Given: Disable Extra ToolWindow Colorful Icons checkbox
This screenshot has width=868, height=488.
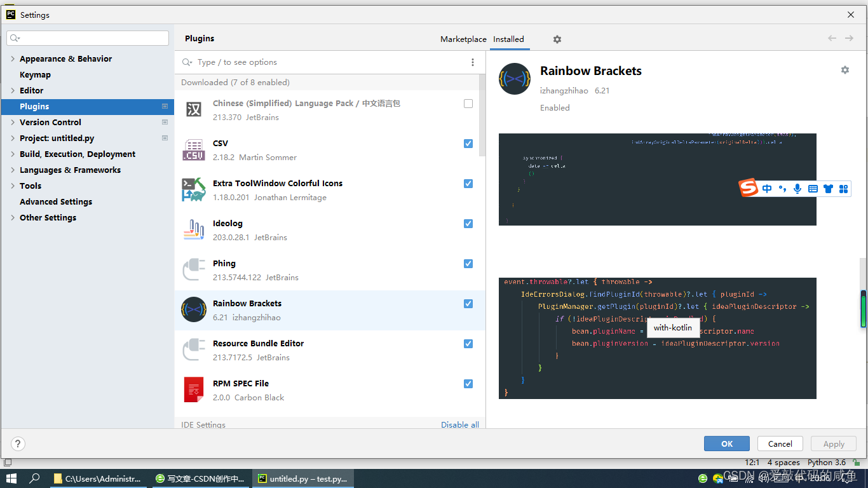Looking at the screenshot, I should (468, 184).
